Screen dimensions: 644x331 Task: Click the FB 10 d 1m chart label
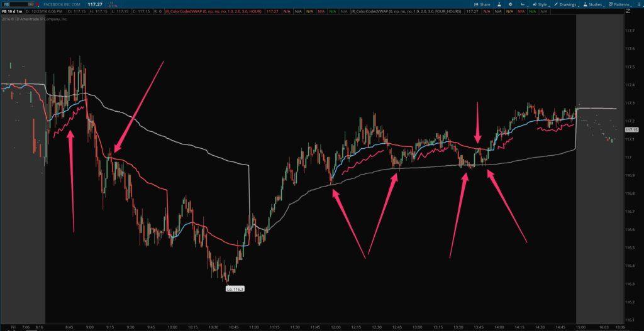(x=12, y=11)
